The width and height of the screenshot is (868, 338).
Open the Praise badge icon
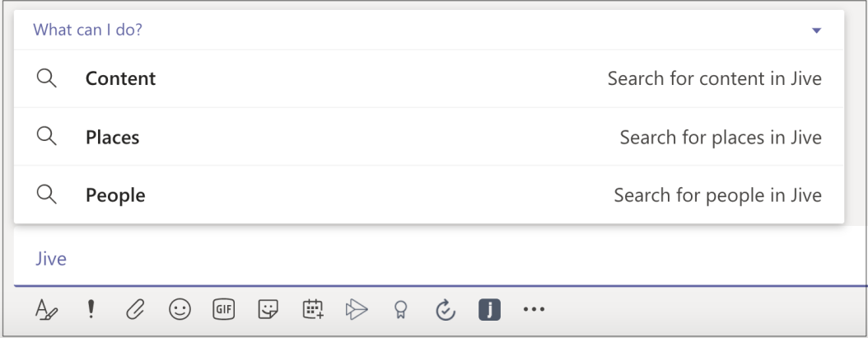pos(401,310)
